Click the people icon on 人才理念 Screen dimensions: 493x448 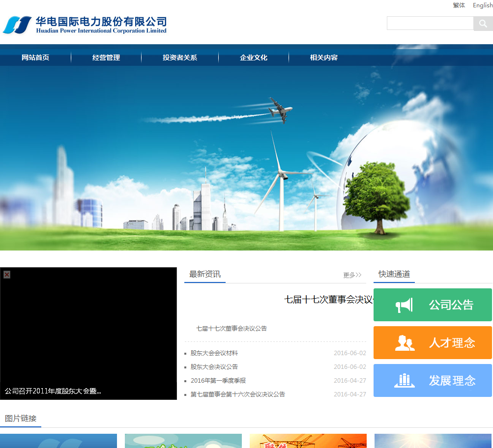point(405,343)
